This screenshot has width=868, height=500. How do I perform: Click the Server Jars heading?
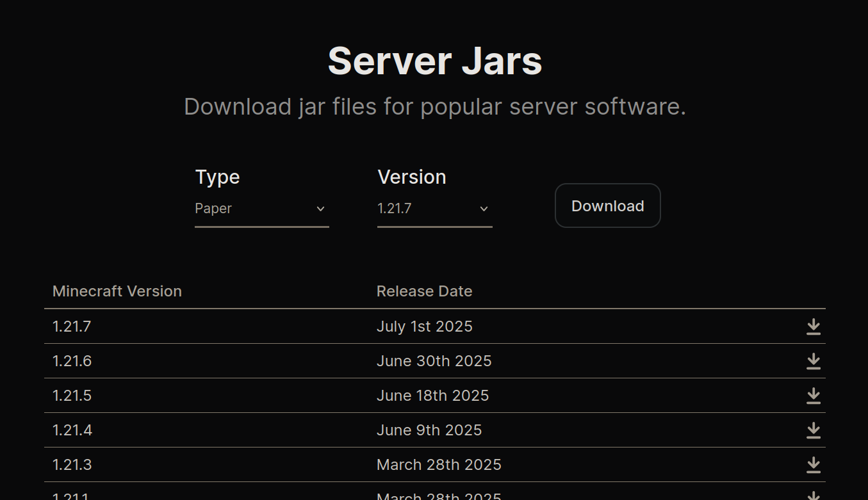click(435, 61)
